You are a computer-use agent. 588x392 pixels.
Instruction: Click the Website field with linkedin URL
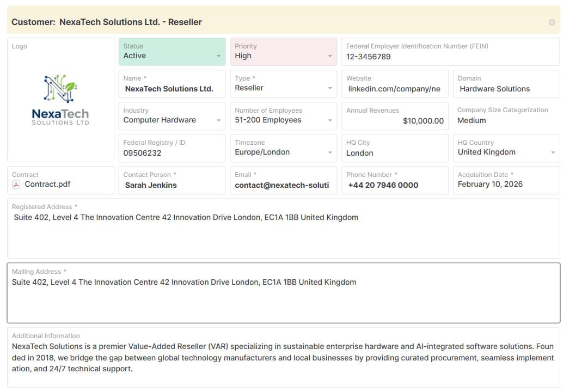pyautogui.click(x=394, y=89)
